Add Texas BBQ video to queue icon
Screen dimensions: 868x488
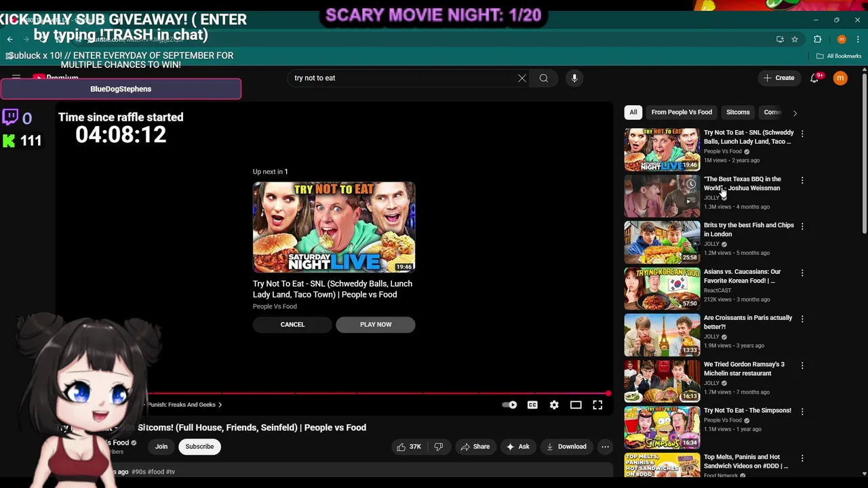pos(691,201)
